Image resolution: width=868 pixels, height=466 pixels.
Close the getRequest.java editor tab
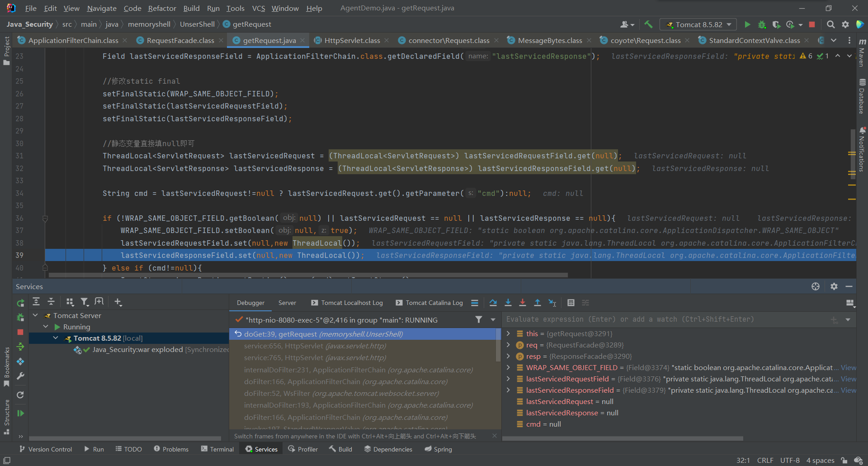coord(302,40)
